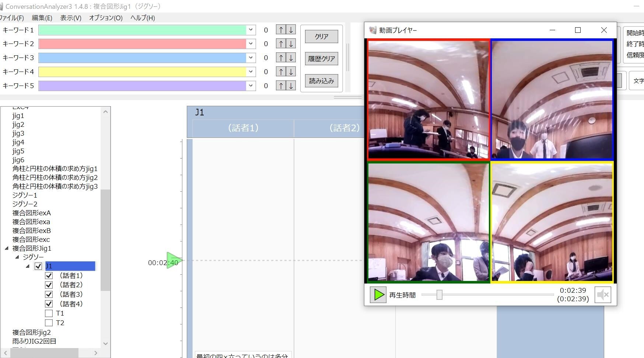The image size is (644, 358).
Task: Click the yellow keyword 4 field
Action: pyautogui.click(x=142, y=72)
